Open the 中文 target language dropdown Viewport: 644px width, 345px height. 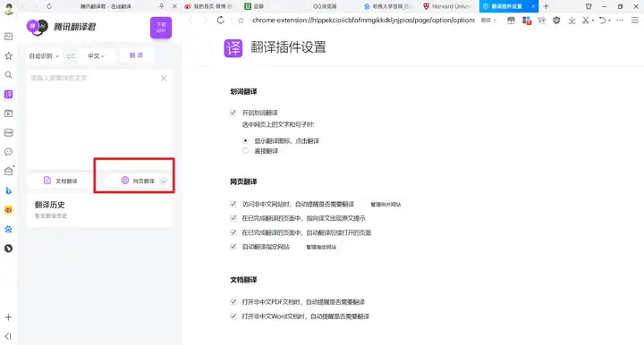point(96,56)
